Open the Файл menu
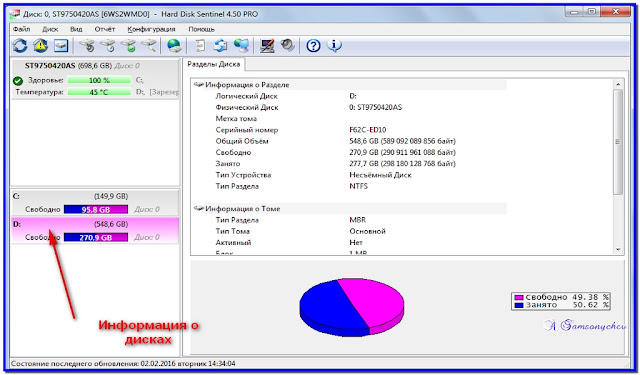This screenshot has height=375, width=640. pos(21,29)
